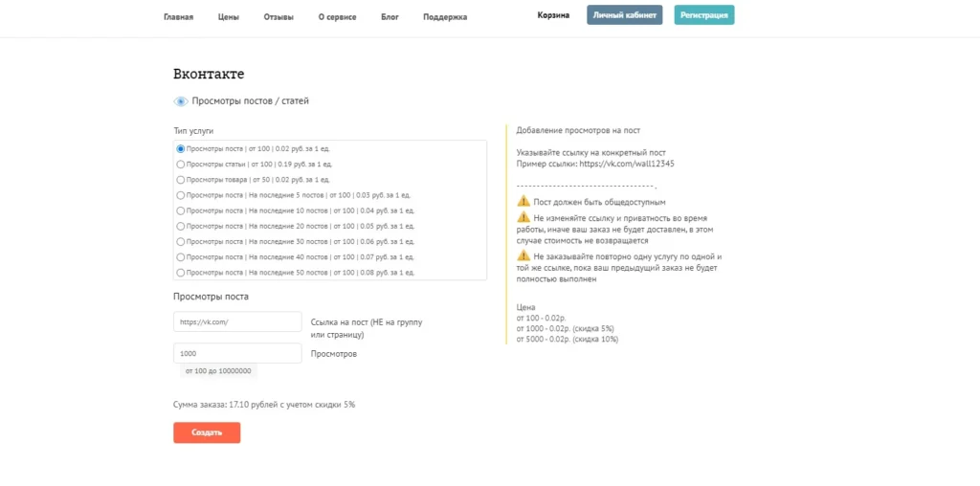980x486 pixels.
Task: Click the Просмотры поста section heading
Action: point(212,297)
